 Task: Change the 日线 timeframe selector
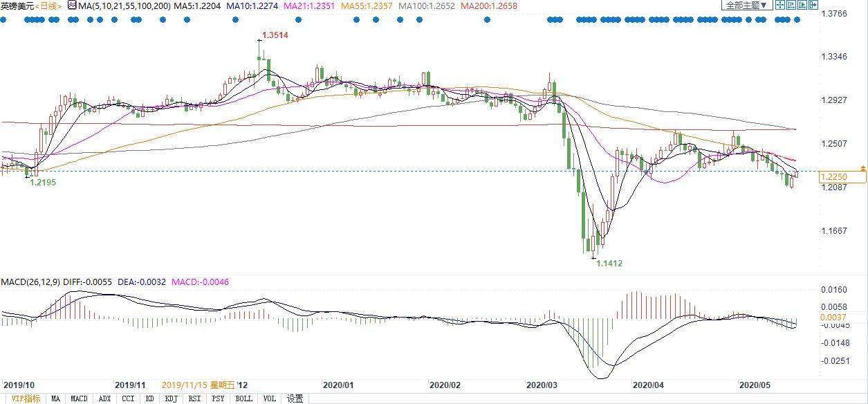coord(48,6)
